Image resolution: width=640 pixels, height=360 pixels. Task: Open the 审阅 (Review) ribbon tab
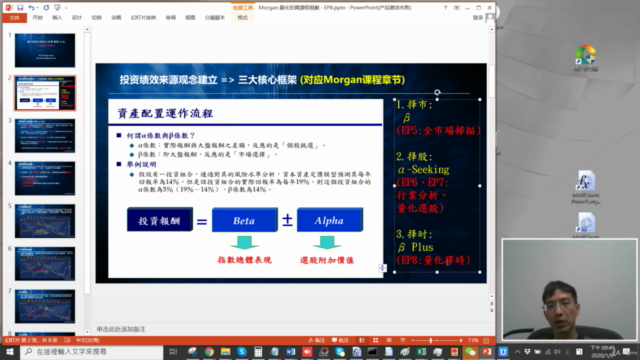point(171,18)
